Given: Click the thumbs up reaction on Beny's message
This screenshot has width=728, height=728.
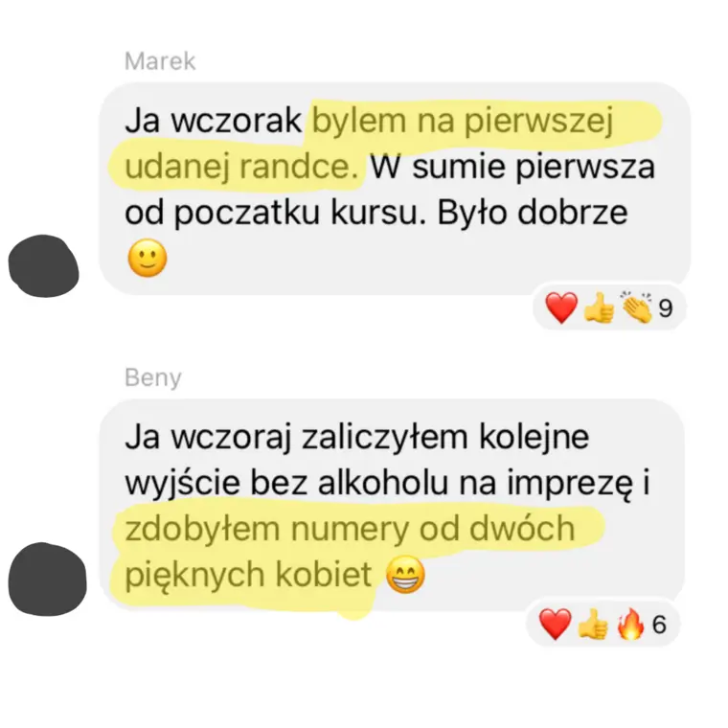Looking at the screenshot, I should pos(593,624).
